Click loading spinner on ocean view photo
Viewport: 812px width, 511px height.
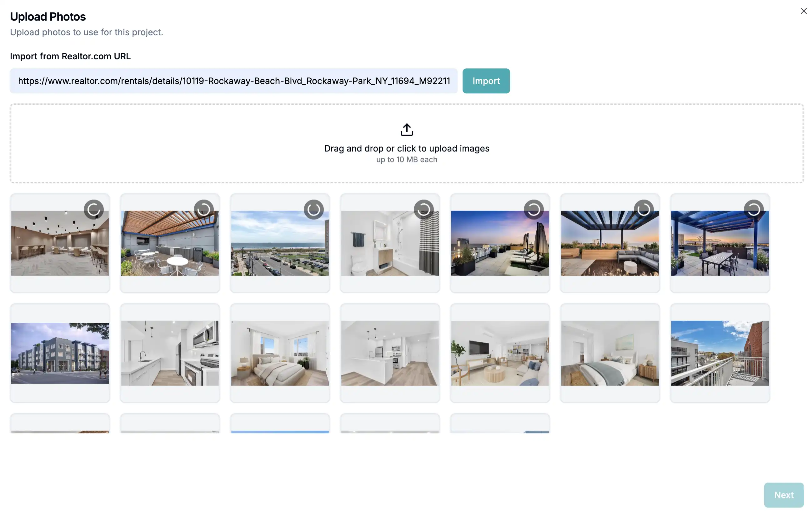[313, 209]
